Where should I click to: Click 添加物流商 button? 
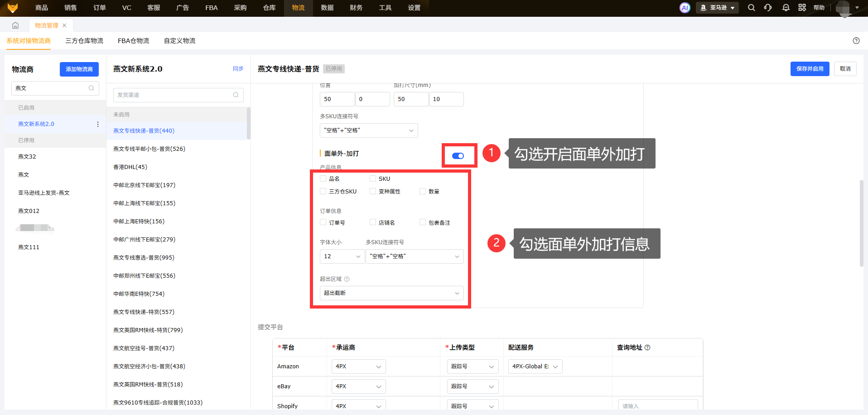point(79,69)
